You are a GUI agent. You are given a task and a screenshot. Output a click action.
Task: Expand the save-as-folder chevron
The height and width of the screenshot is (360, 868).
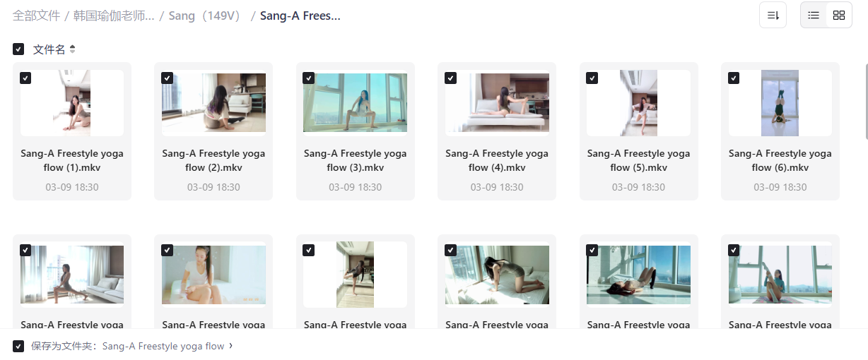pos(231,346)
